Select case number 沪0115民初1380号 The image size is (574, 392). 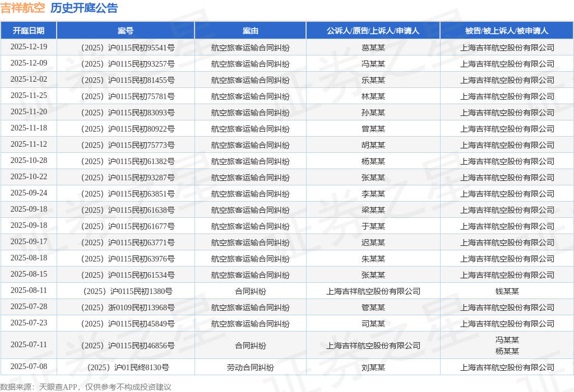pos(128,291)
